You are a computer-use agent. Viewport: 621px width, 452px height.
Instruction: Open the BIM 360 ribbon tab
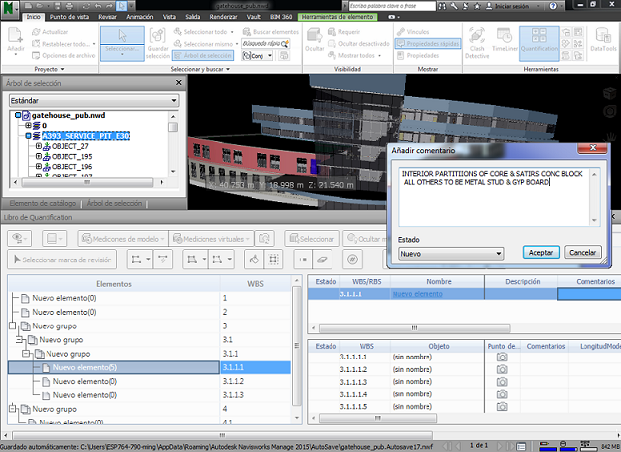tap(281, 17)
